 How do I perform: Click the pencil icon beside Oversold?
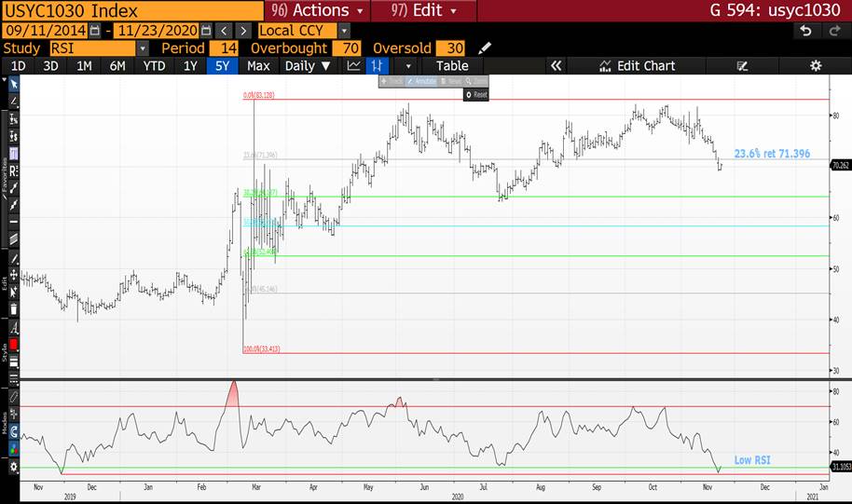484,48
